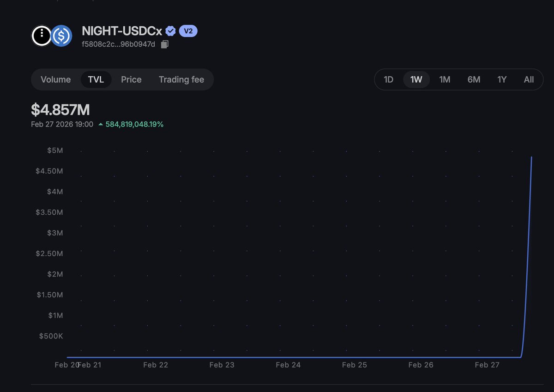Click the NIGHT-USDCx pair title
Viewport: 554px width, 392px height.
click(x=122, y=31)
